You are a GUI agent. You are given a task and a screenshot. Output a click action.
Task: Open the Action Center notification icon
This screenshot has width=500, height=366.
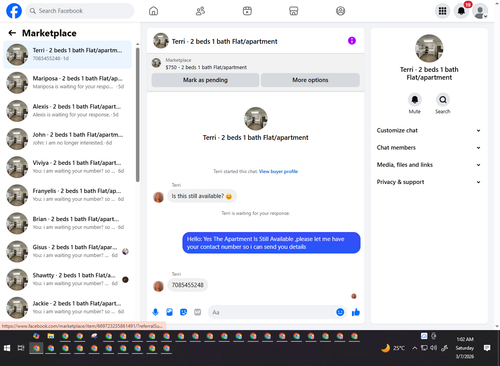click(x=487, y=348)
